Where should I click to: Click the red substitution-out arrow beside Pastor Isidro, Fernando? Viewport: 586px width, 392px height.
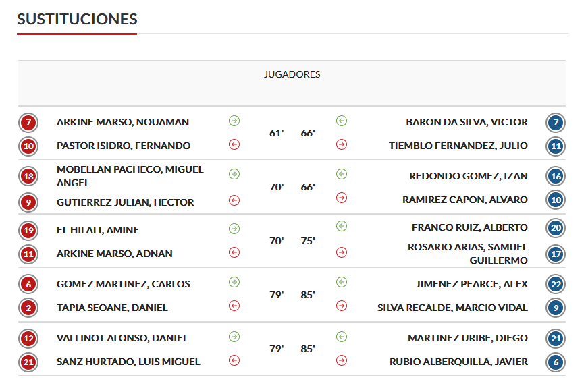(x=234, y=144)
